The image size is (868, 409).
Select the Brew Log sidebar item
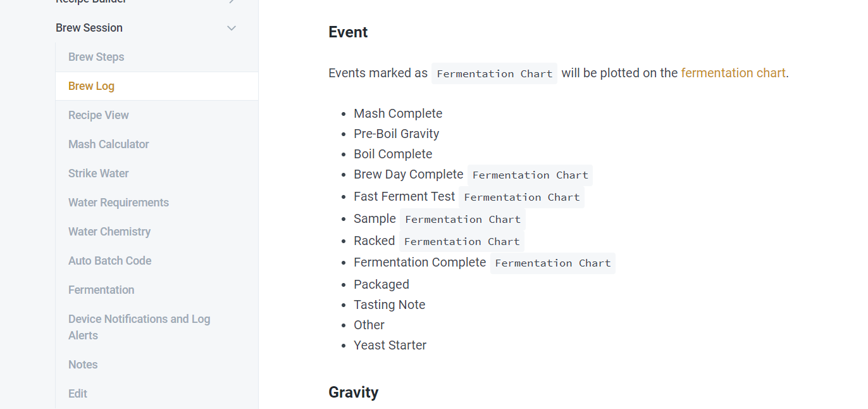pyautogui.click(x=91, y=86)
